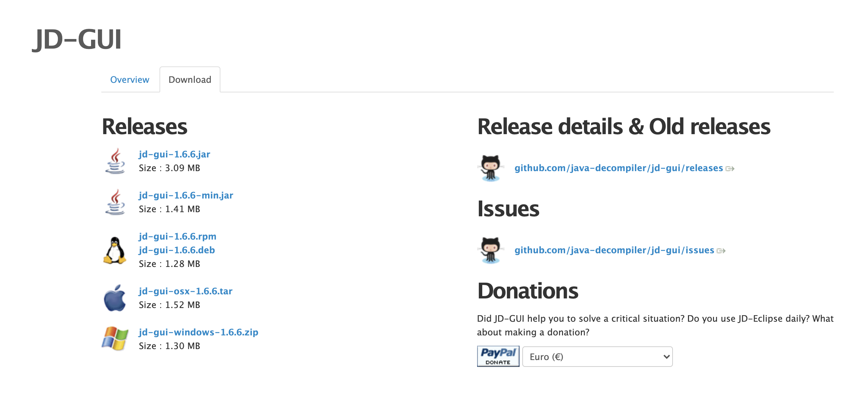Image resolution: width=868 pixels, height=397 pixels.
Task: Open github.com/java-decompiler/jd-gui/releases
Action: (617, 168)
